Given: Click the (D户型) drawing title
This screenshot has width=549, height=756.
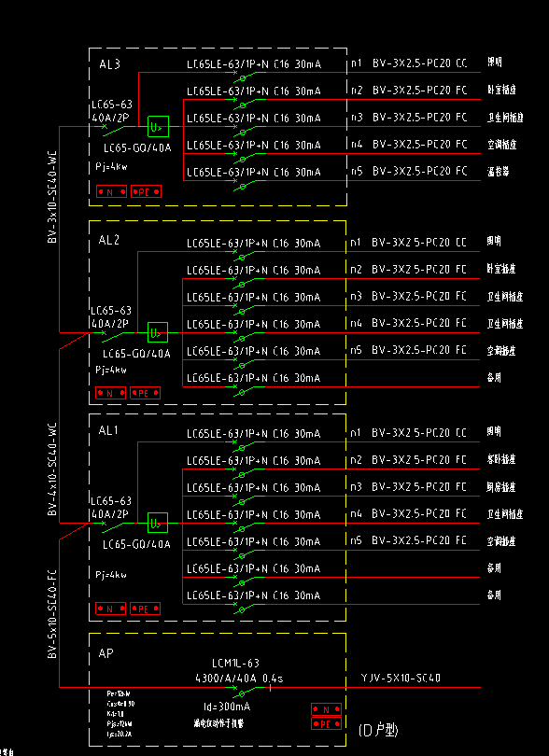Looking at the screenshot, I should click(x=378, y=731).
